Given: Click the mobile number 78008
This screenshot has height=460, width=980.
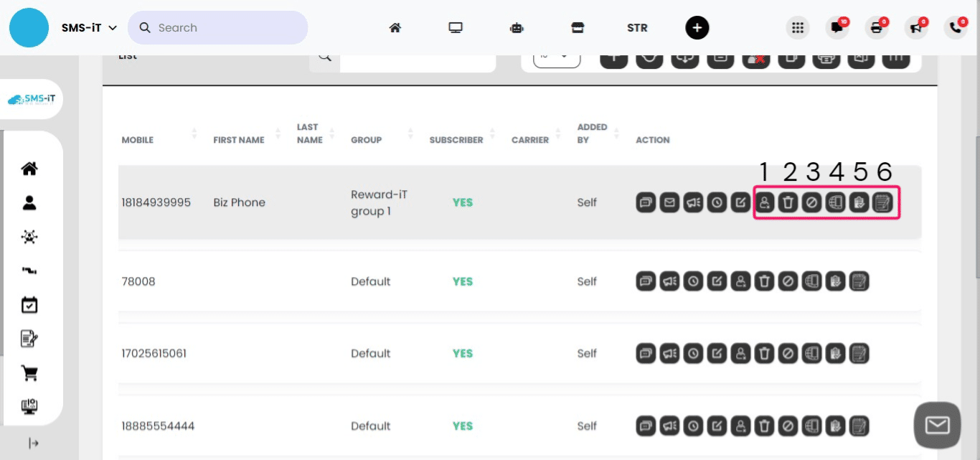Looking at the screenshot, I should point(138,281).
